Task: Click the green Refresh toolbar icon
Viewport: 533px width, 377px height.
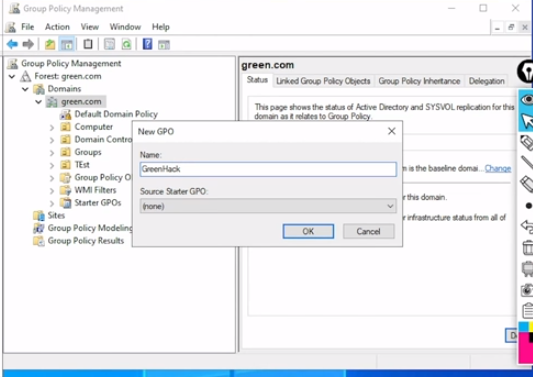Action: click(x=126, y=44)
